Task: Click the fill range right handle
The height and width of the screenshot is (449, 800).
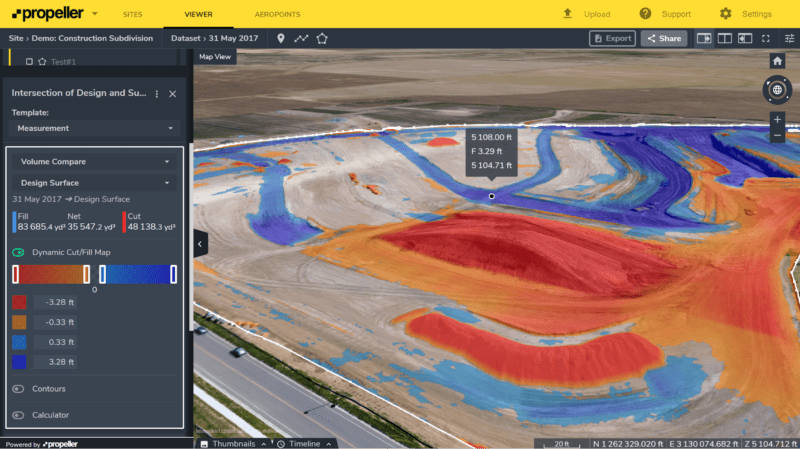Action: (173, 275)
